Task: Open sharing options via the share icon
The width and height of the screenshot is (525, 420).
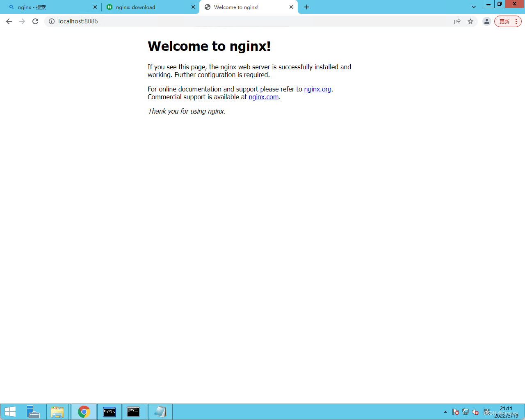Action: [457, 21]
